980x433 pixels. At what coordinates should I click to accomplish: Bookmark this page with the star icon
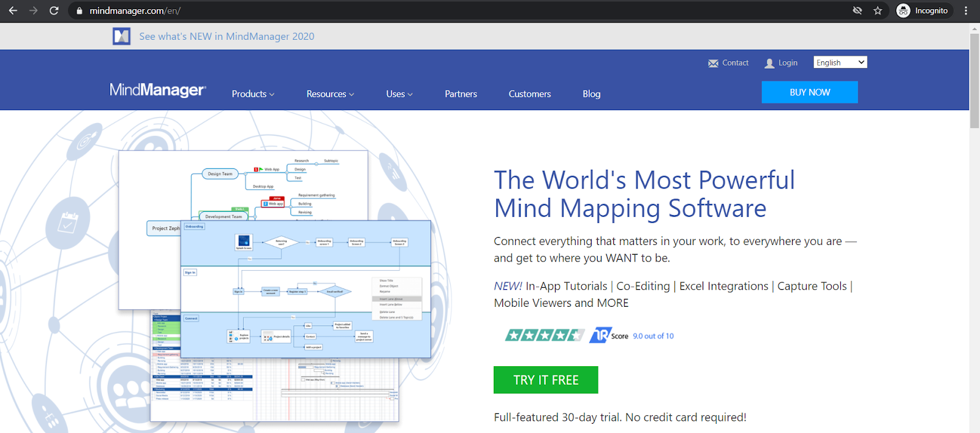tap(878, 10)
